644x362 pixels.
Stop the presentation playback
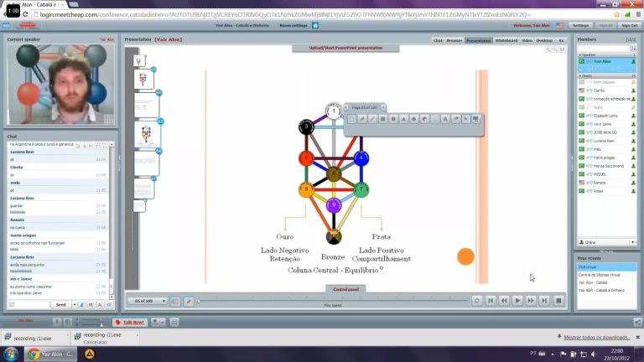point(558,301)
